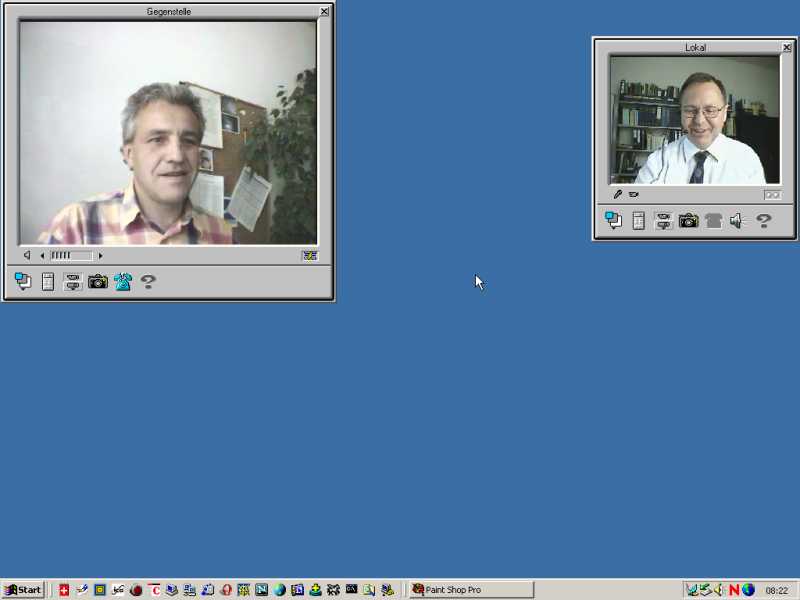The image size is (800, 600).
Task: Click the blue globe quick launch icon
Action: pyautogui.click(x=280, y=590)
